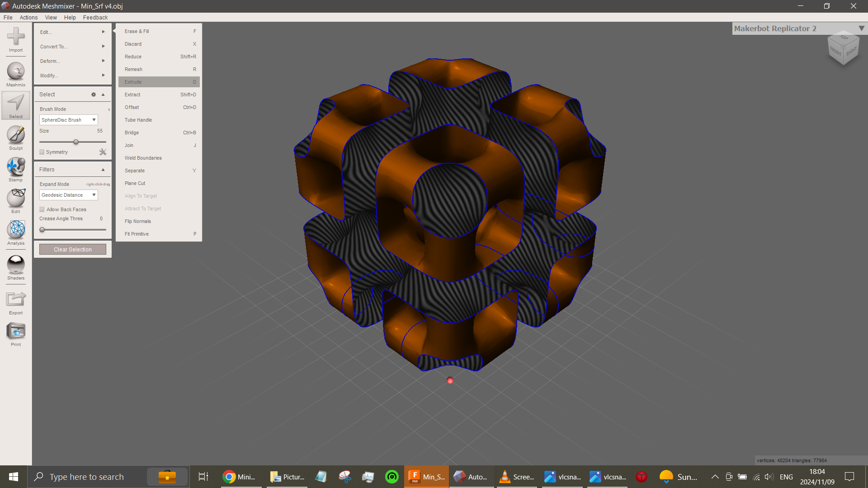Open the Expand Mode Geodesic Distance dropdown
This screenshot has width=868, height=488.
(68, 195)
